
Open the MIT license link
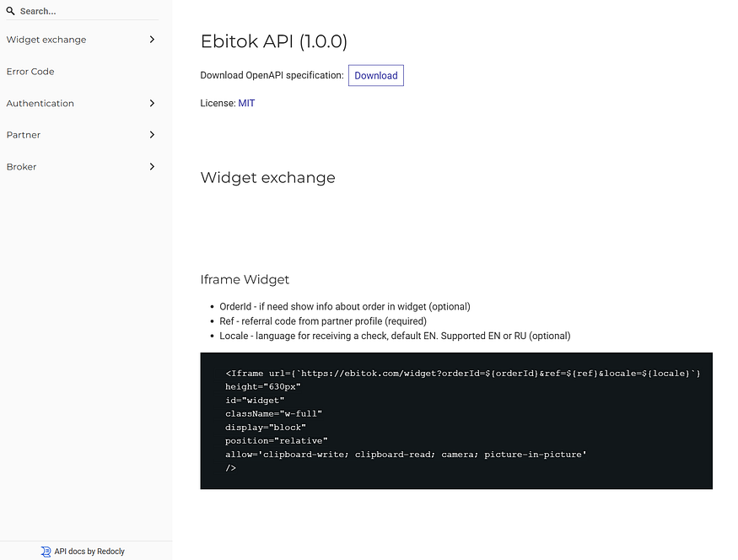coord(246,103)
